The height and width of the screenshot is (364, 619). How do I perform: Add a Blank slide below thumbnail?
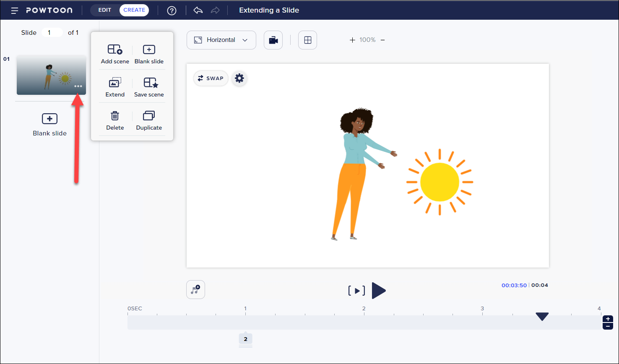click(x=49, y=125)
